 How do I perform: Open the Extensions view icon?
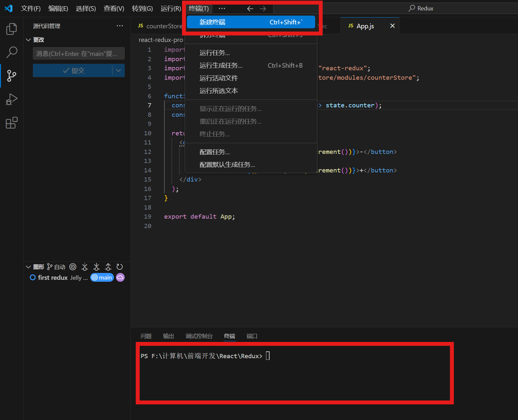click(x=12, y=123)
